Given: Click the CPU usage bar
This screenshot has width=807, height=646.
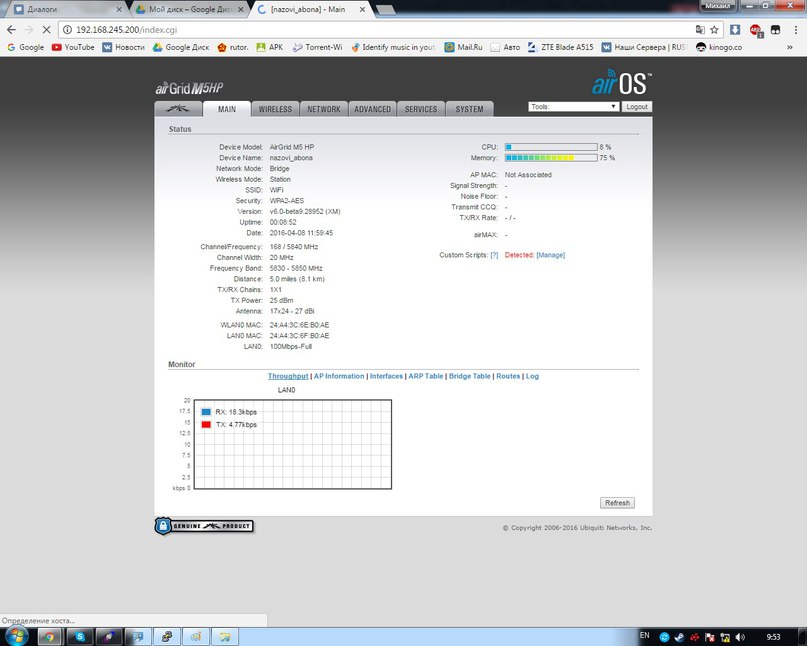Looking at the screenshot, I should 551,147.
